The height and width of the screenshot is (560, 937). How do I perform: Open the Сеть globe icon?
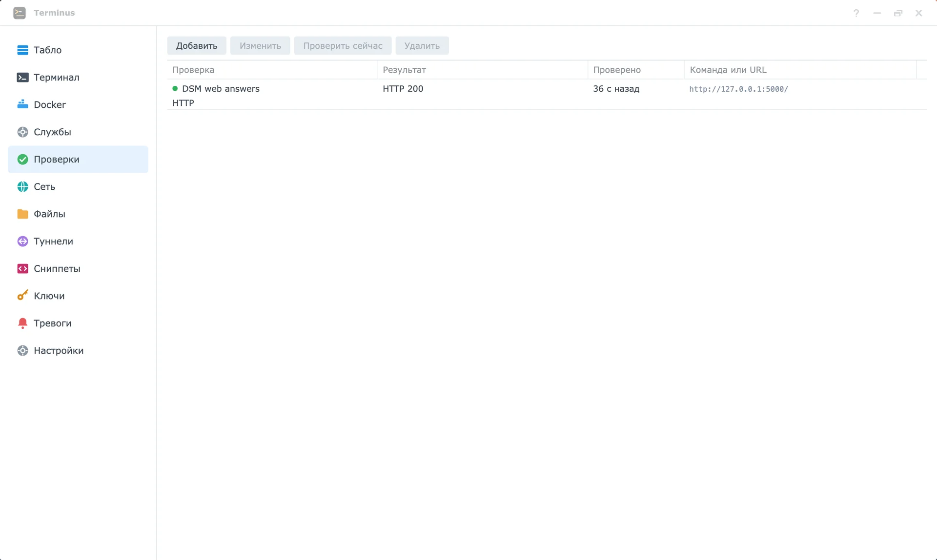click(22, 186)
